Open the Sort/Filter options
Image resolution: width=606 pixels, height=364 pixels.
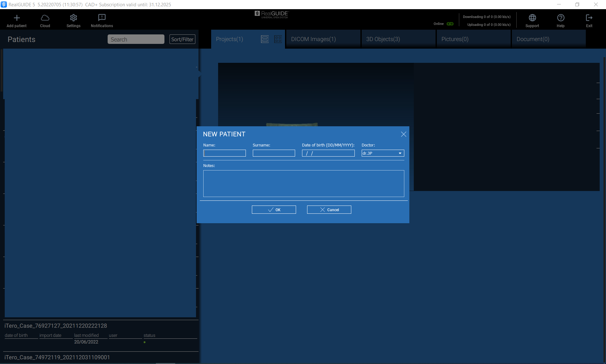182,39
